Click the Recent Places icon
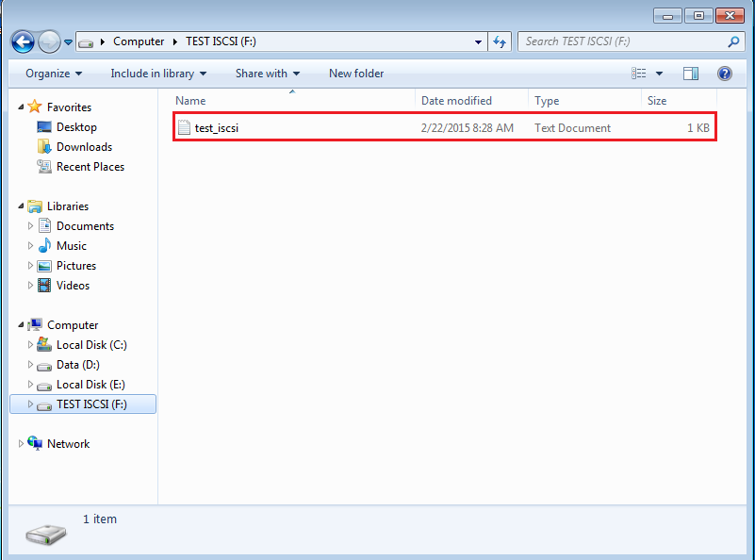 44,167
